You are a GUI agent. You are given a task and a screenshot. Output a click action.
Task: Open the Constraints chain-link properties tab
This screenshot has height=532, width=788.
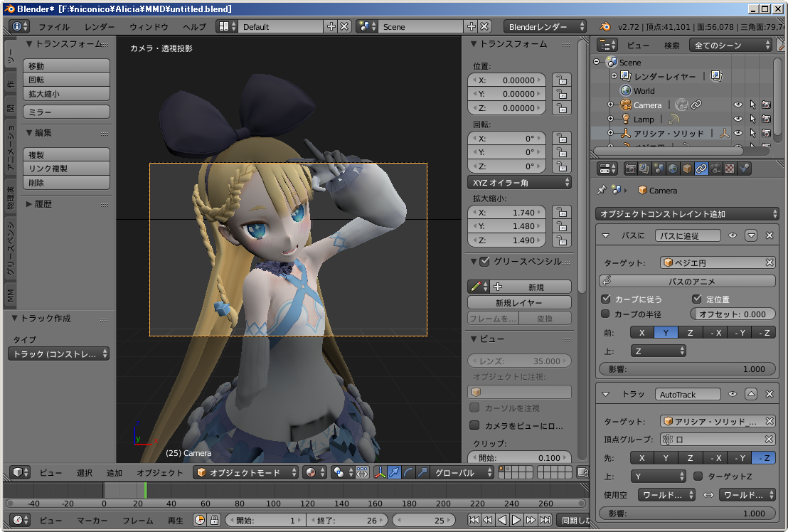click(x=701, y=169)
